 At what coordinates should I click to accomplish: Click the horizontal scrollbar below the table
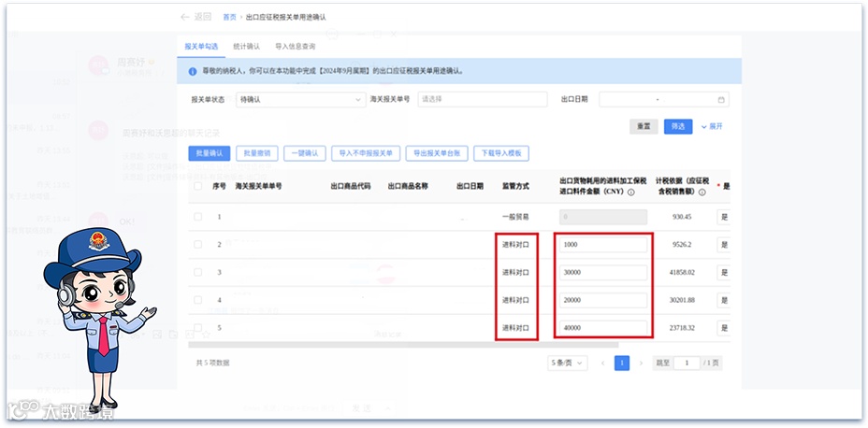point(403,345)
